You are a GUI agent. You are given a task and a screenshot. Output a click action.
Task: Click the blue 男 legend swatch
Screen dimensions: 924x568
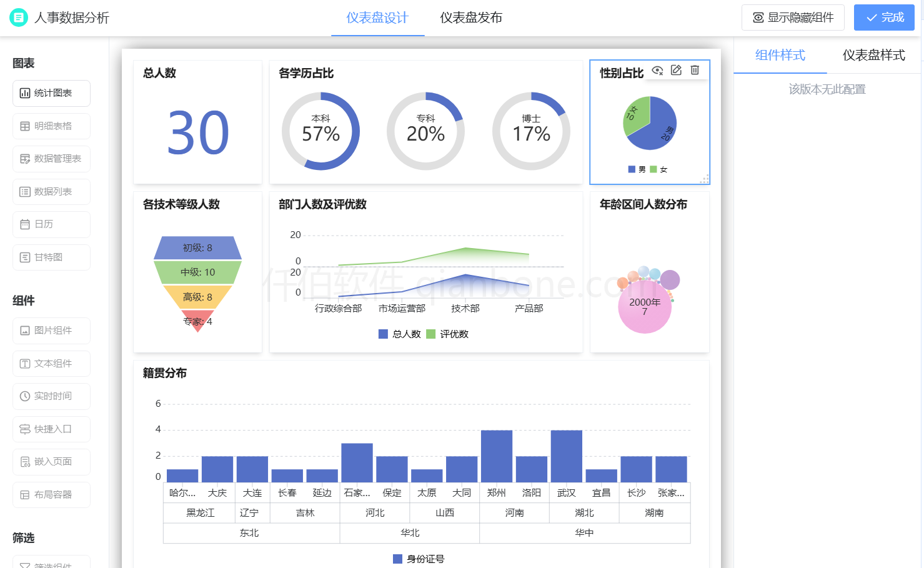[x=632, y=169]
